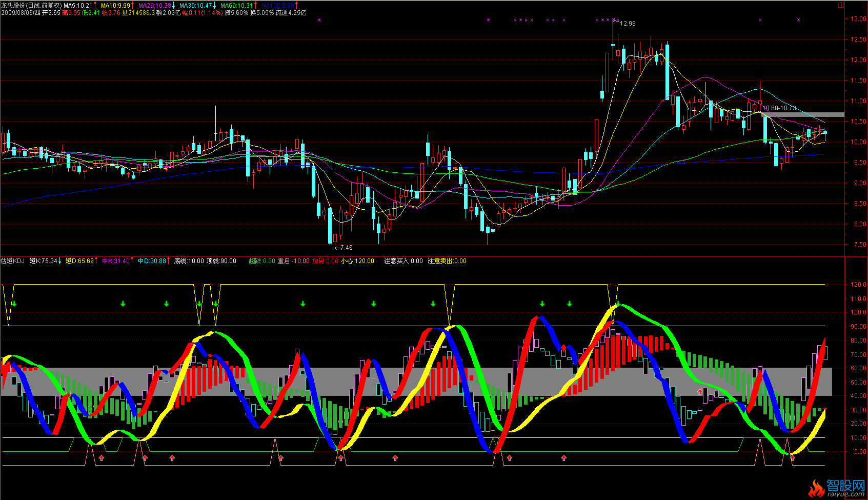Click the gray gap band beside 10.60-10.73
Screen dimensions: 868x500
[803, 115]
